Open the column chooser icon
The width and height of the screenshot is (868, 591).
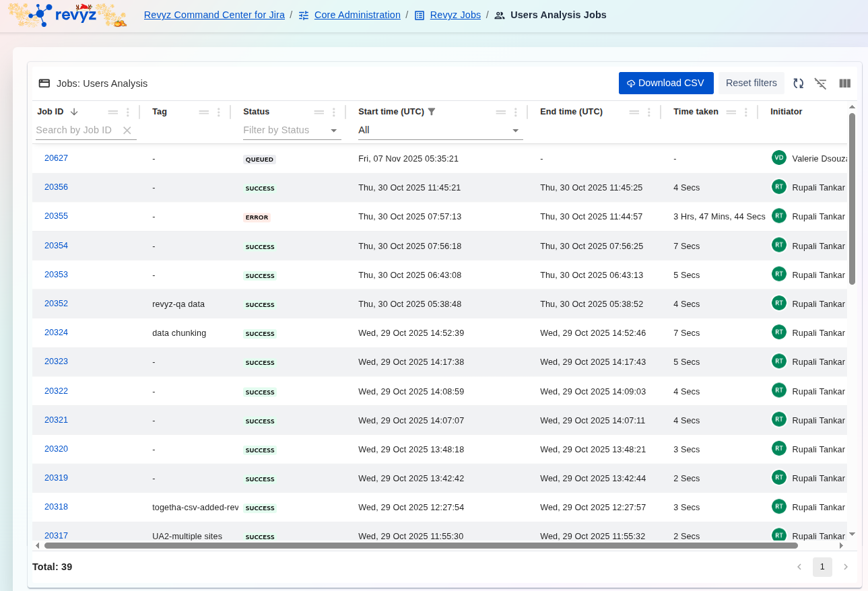844,83
